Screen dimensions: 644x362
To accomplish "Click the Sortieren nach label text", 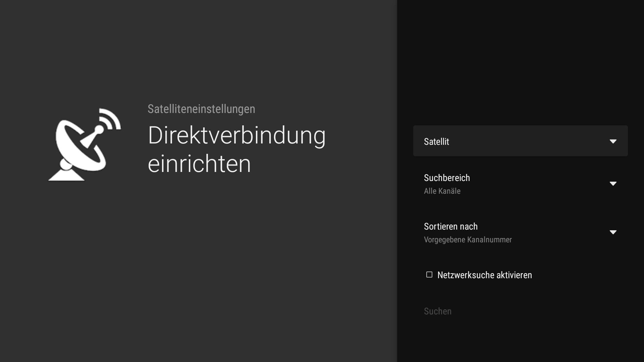I will [450, 226].
